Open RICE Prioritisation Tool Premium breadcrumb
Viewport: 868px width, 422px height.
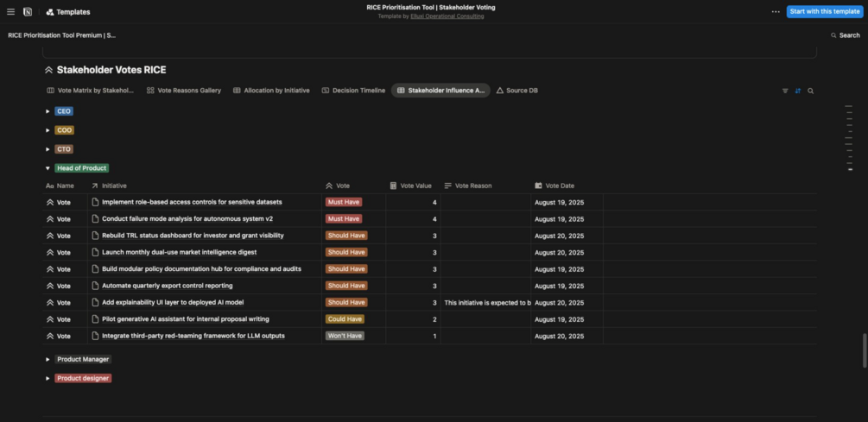pos(62,35)
